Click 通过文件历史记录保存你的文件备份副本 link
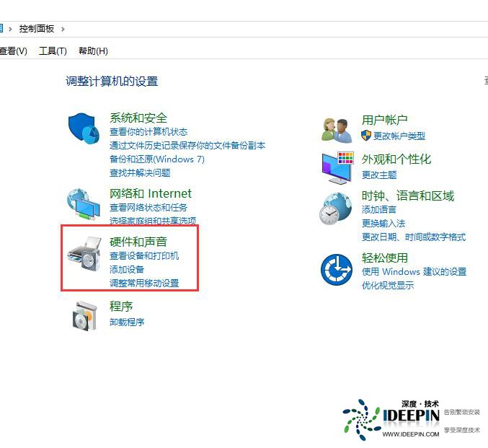Screen dimensions: 488x448 tap(187, 146)
